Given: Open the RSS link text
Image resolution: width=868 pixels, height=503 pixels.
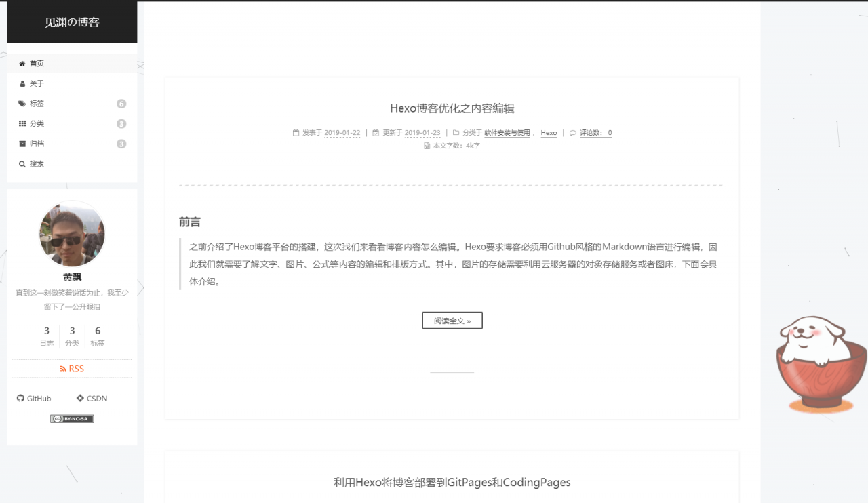Looking at the screenshot, I should click(77, 369).
